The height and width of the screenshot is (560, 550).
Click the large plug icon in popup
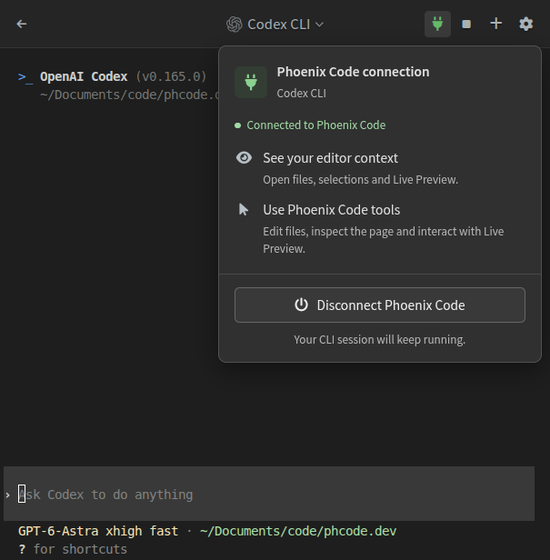251,82
